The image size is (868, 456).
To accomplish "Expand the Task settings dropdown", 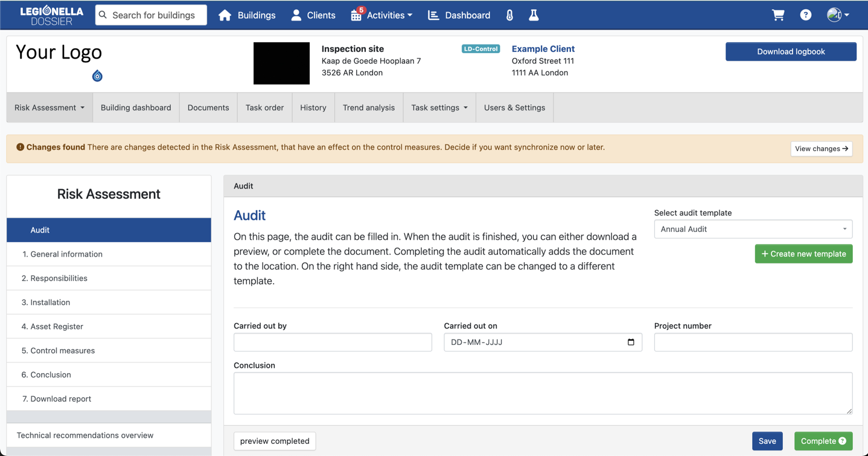I will point(439,108).
